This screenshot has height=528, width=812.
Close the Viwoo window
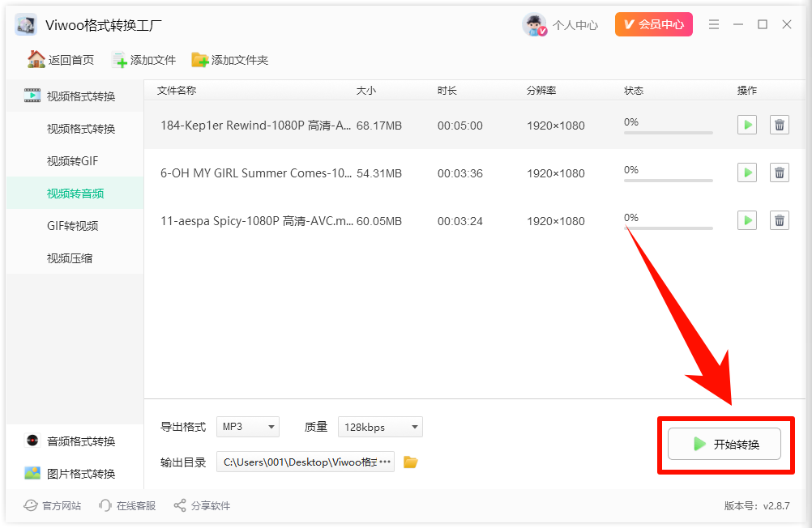787,24
